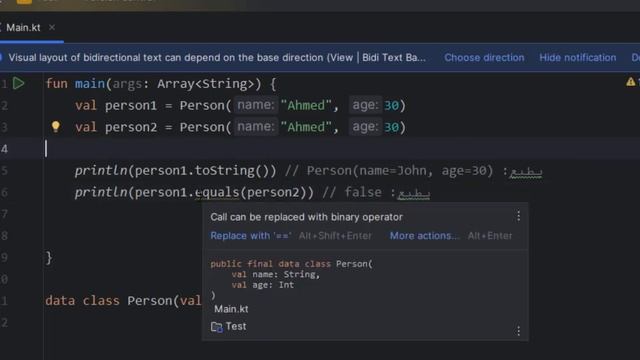Click the "public final data class Person(" signature
Screen dimensions: 640x360
291,264
